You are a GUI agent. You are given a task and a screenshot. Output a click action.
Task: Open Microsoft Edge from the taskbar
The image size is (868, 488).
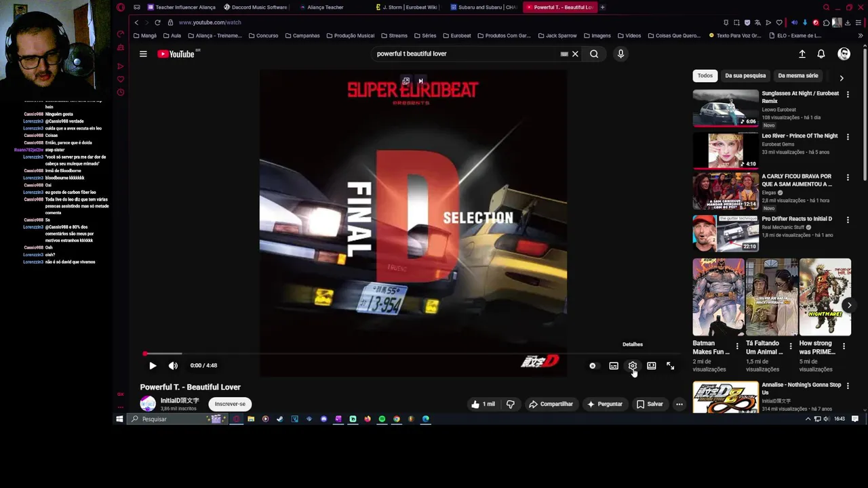pos(426,419)
